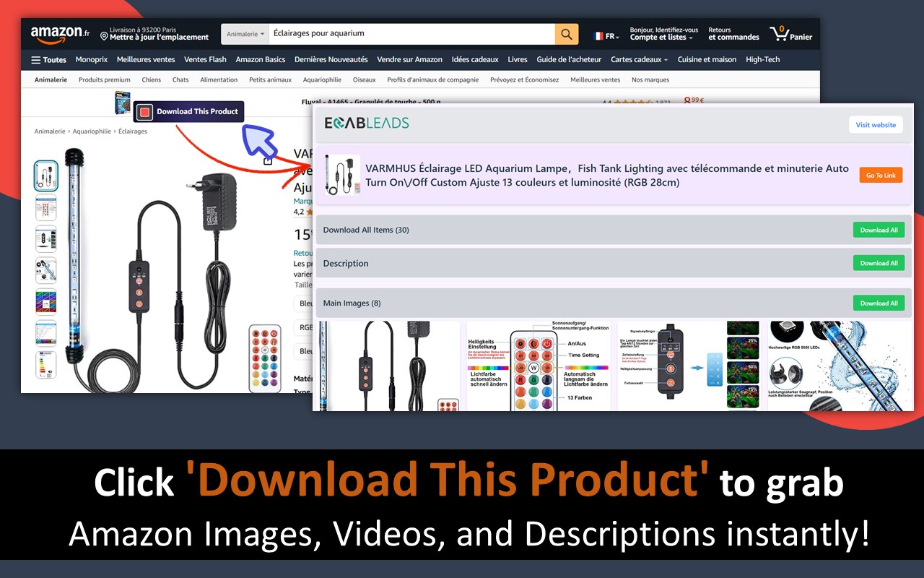Click the Éclairages breadcrumb link
924x578 pixels.
[x=133, y=131]
